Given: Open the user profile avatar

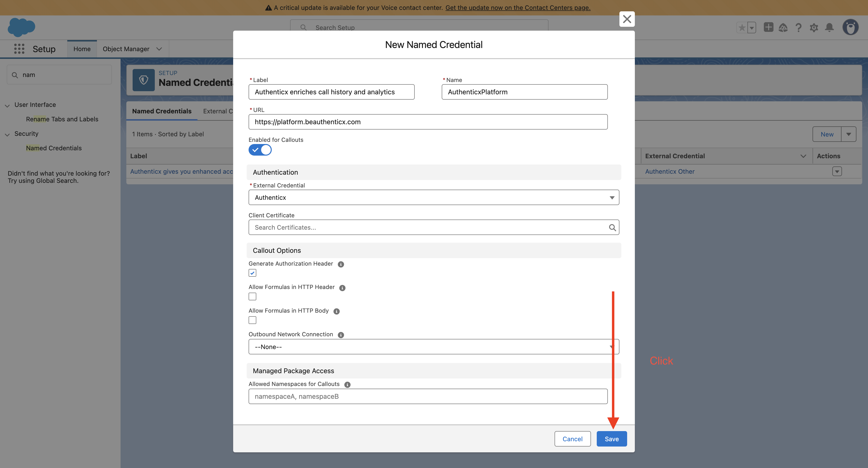Looking at the screenshot, I should click(850, 27).
